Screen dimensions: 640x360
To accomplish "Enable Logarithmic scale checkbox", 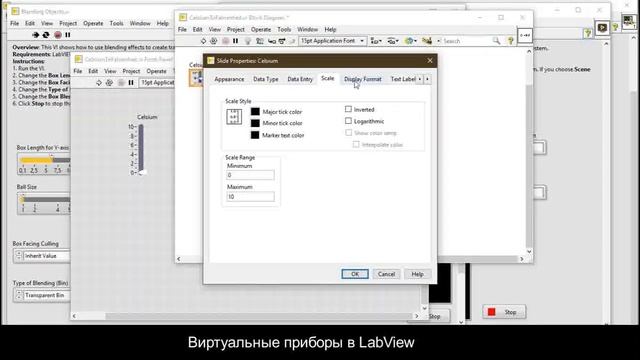I will coord(348,121).
